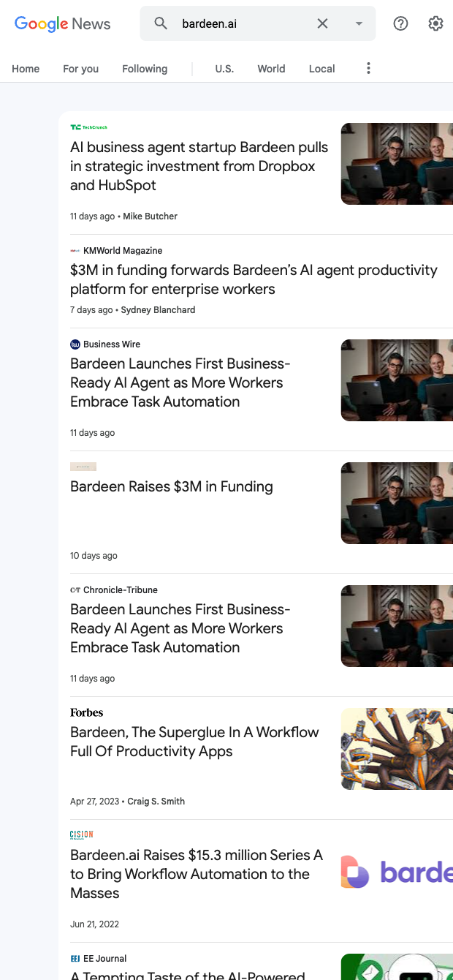
Task: Open the For you tab
Action: click(80, 69)
